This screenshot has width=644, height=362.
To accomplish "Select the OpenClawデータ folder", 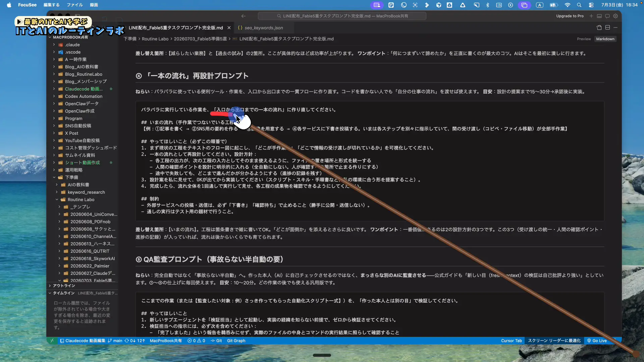I will point(82,104).
